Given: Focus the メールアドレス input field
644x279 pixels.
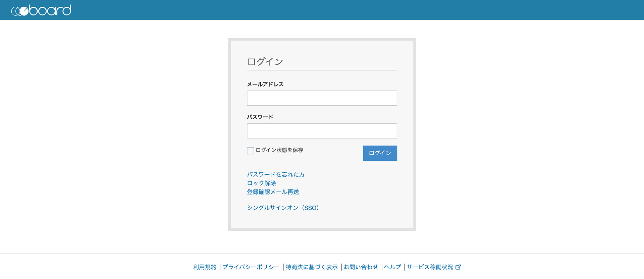Looking at the screenshot, I should [x=322, y=98].
